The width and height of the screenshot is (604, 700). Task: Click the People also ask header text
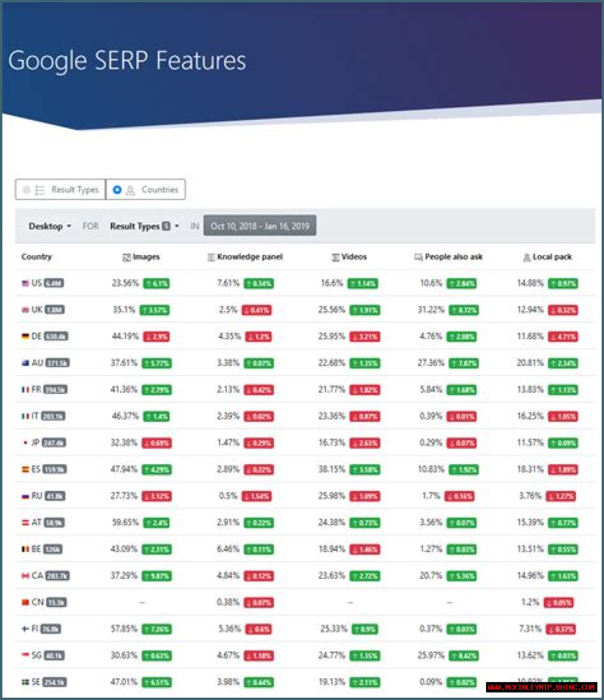(x=453, y=257)
